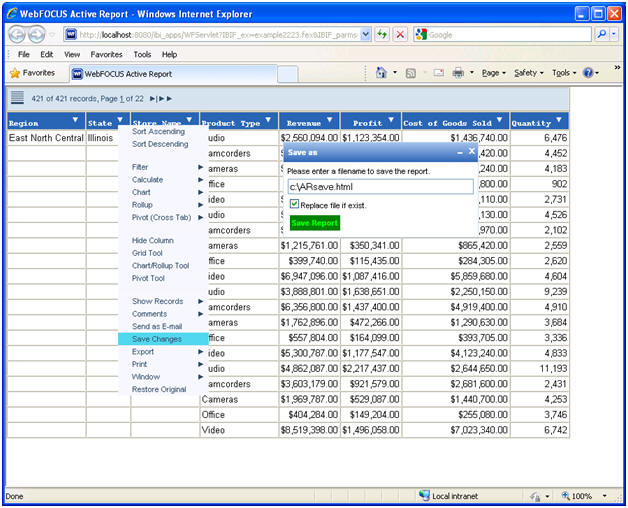Minimize the Save as dialog
The height and width of the screenshot is (508, 628).
coord(460,152)
